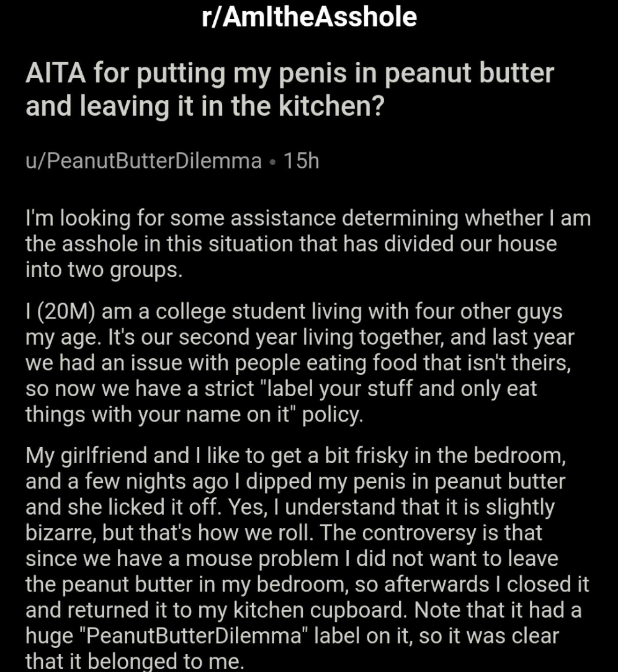Screen dimensions: 618x672
Task: Click "AITA" at the start of the title
Action: click(55, 73)
